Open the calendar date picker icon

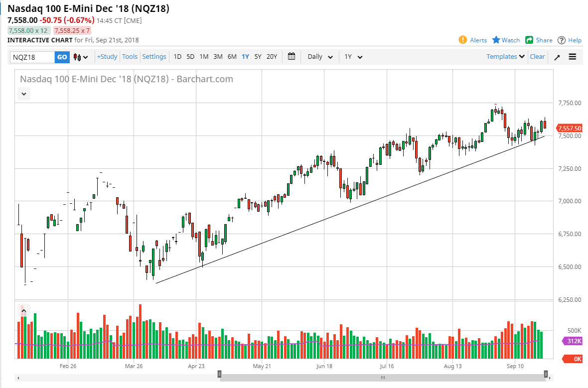pos(292,57)
